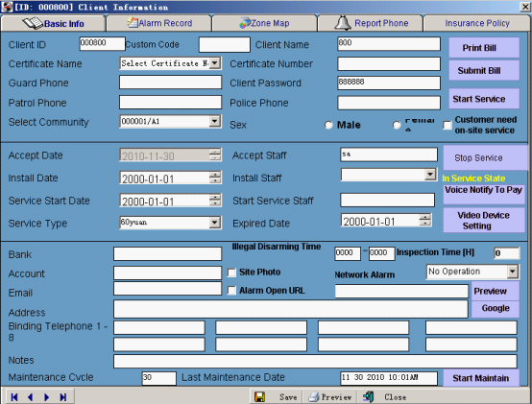Click the Save floppy disk icon

click(x=259, y=397)
